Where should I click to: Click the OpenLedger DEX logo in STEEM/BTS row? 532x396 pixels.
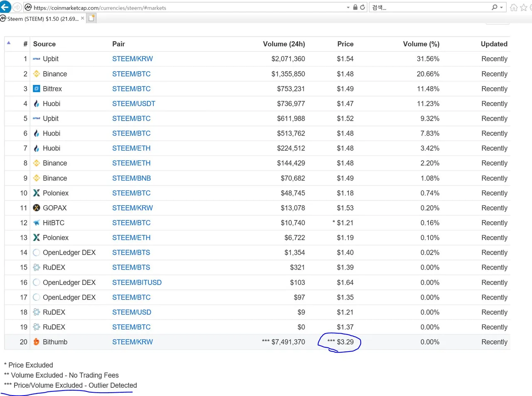pyautogui.click(x=36, y=252)
